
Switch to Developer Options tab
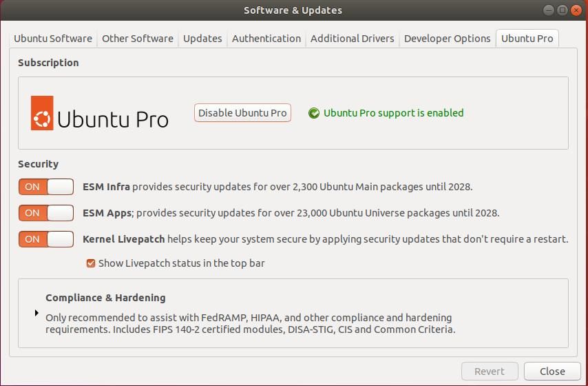coord(447,39)
